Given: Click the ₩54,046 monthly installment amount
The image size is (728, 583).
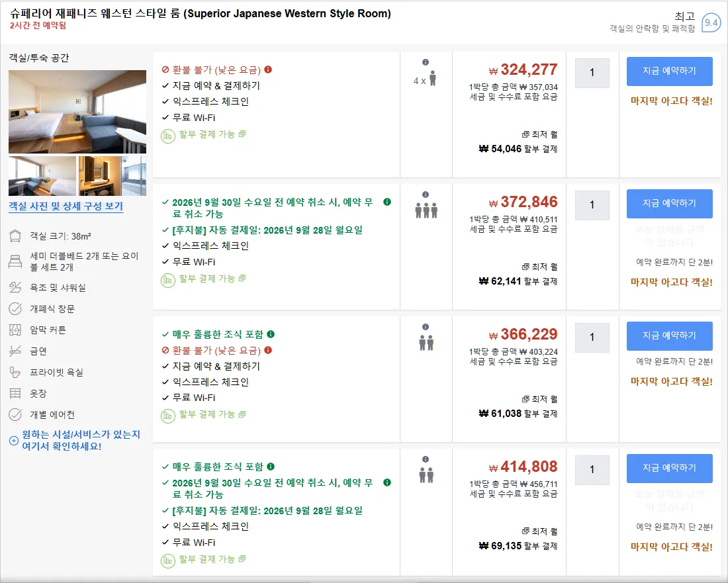Looking at the screenshot, I should (x=500, y=149).
